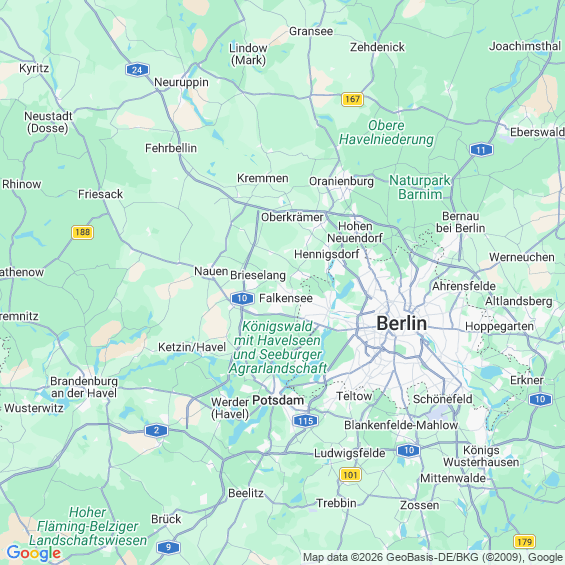Click the yellow 167 road shield
Image resolution: width=565 pixels, height=565 pixels.
pos(352,99)
